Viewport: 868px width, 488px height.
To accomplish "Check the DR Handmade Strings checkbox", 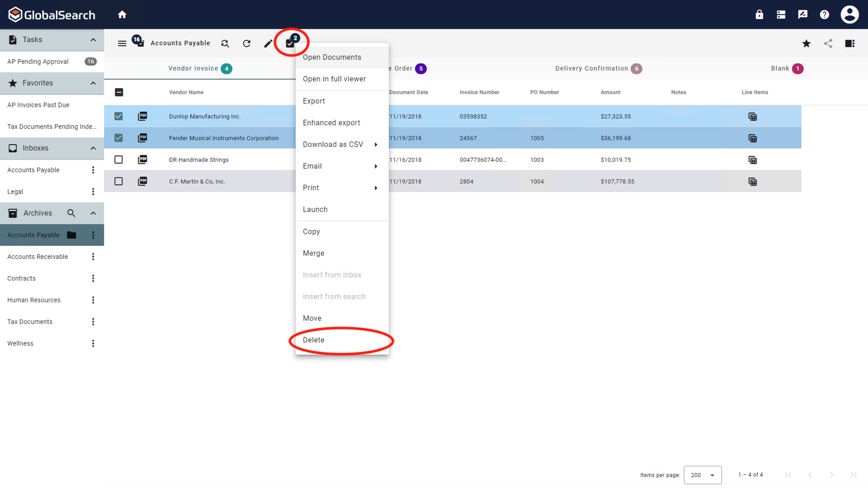I will pos(118,160).
